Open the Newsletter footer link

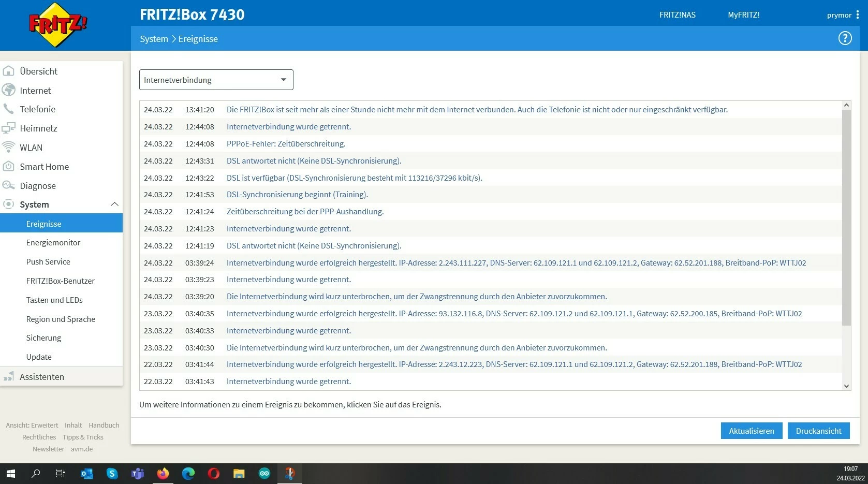point(49,449)
